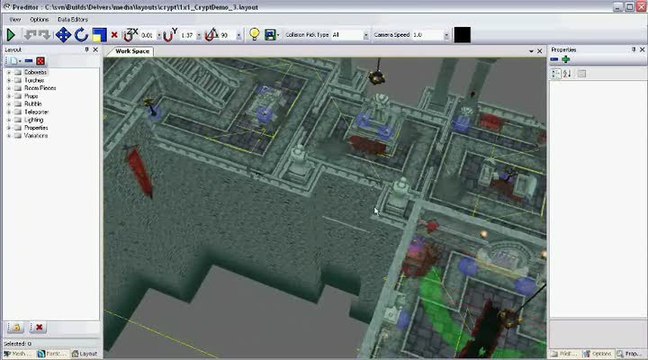Open the ZX snap value dropdown

pos(159,36)
